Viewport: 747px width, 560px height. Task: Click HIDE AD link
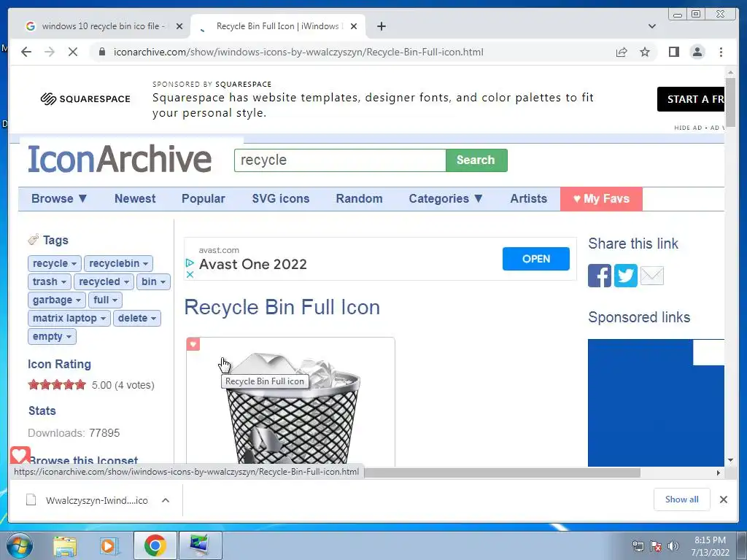tap(688, 128)
